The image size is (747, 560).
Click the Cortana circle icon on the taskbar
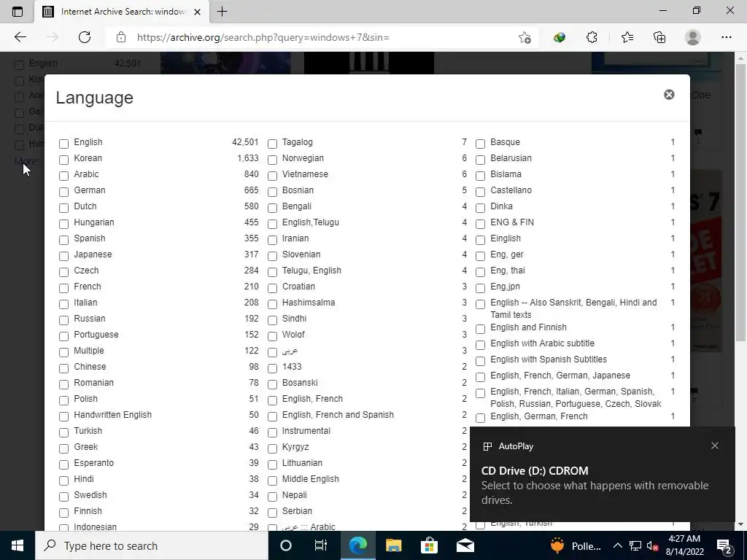pyautogui.click(x=286, y=545)
